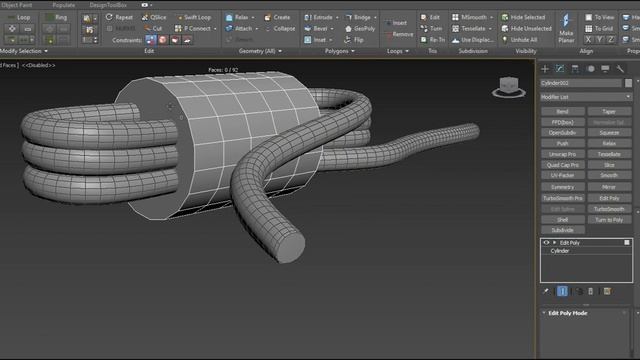
Task: Toggle Edit Poly modifier eye visibility
Action: [546, 242]
